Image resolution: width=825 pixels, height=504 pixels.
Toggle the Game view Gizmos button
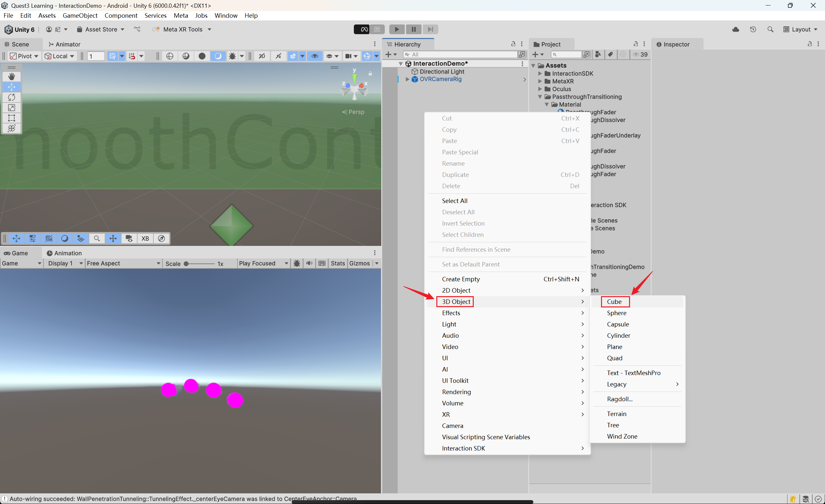tap(359, 263)
